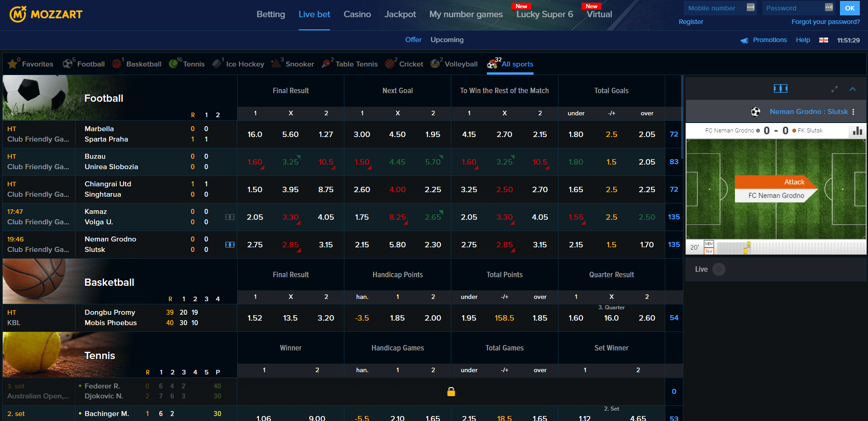Show Table Tennis live events
868x421 pixels.
(x=349, y=64)
